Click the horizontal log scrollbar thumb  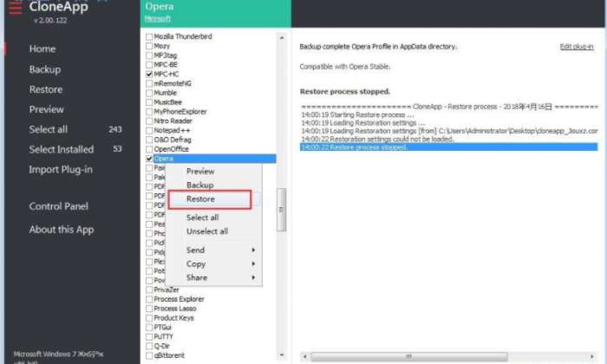click(x=408, y=356)
